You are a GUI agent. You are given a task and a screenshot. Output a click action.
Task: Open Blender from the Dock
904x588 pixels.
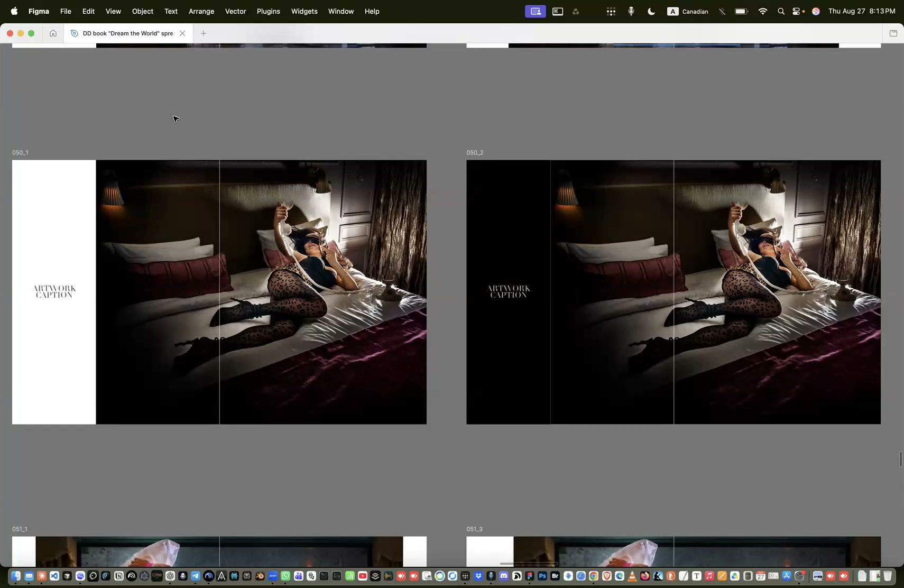click(260, 576)
